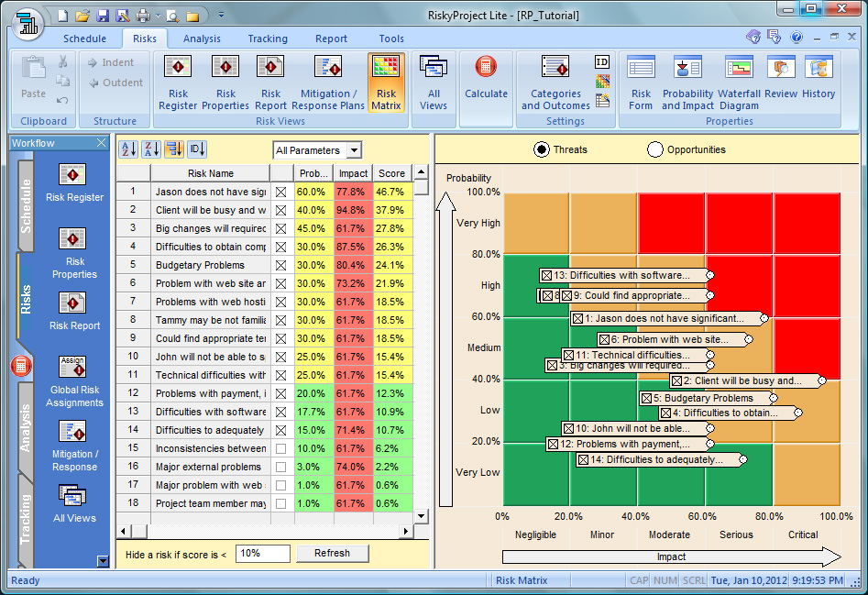
Task: Open the Risk Form properties
Action: (x=641, y=83)
